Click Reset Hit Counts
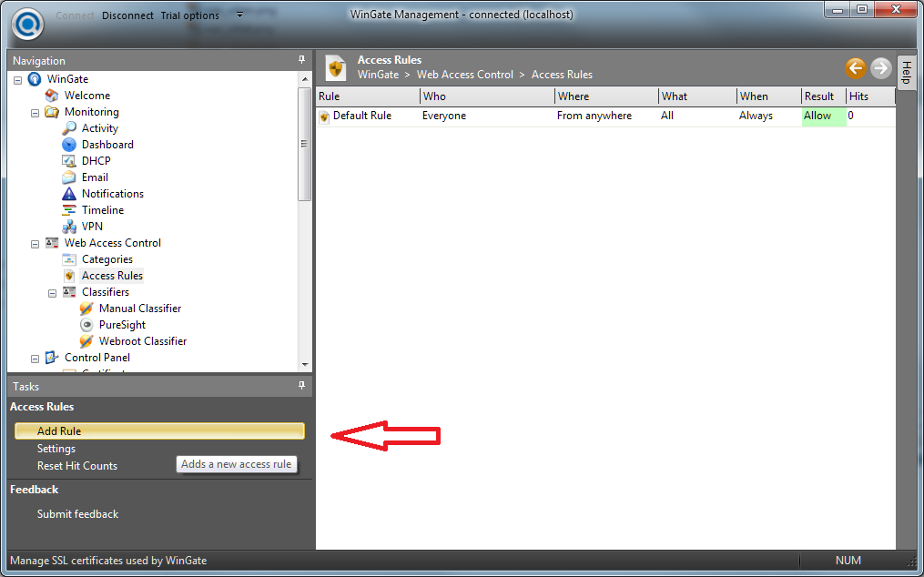Image resolution: width=924 pixels, height=577 pixels. click(x=77, y=466)
